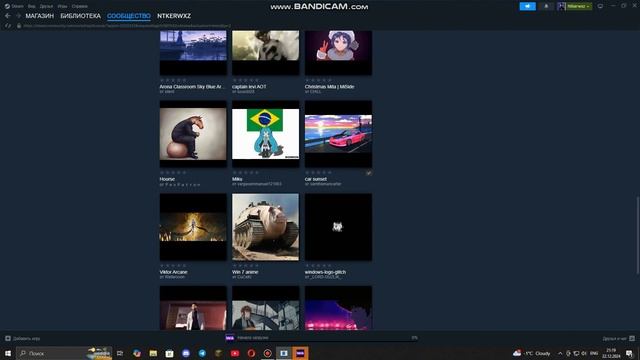The width and height of the screenshot is (640, 360).
Task: Open Bandicam recorder from the taskbar
Action: (x=267, y=353)
